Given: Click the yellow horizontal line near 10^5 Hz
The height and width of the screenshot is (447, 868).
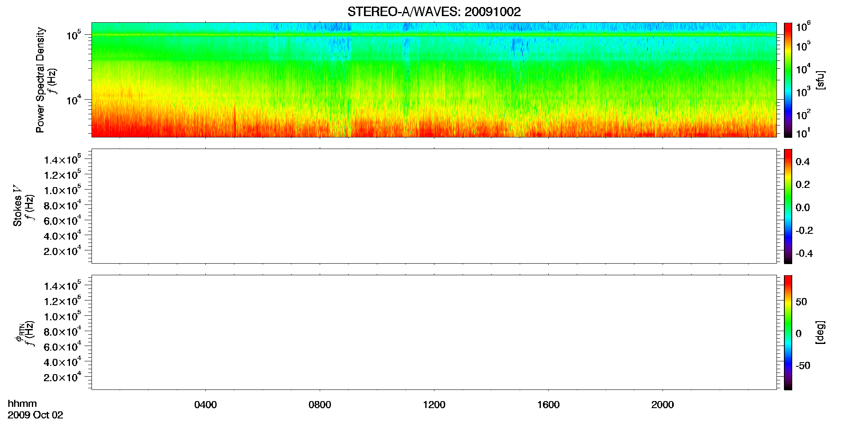Looking at the screenshot, I should coord(434,35).
